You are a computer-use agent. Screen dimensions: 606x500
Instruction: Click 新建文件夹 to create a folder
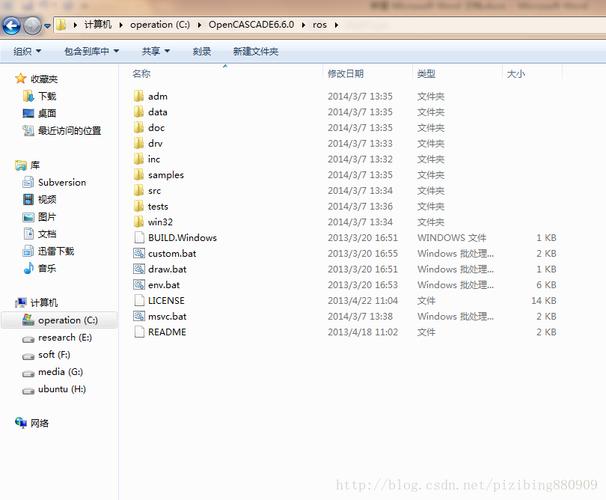click(x=255, y=51)
